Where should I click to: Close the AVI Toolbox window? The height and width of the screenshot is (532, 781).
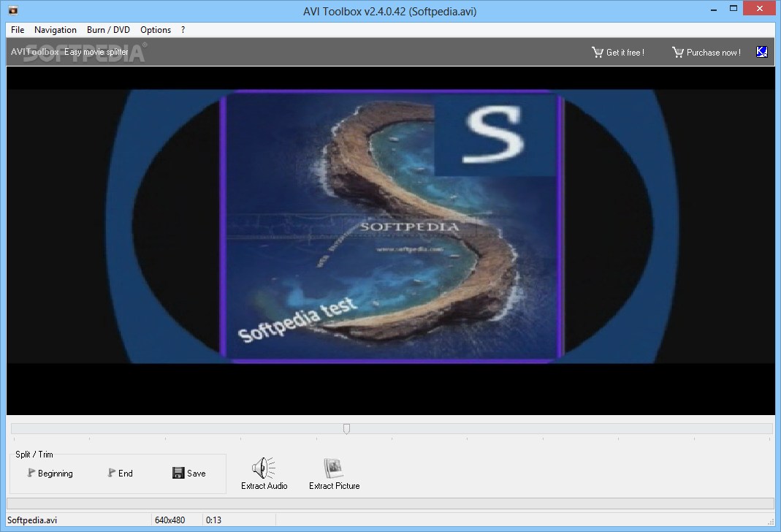point(760,9)
